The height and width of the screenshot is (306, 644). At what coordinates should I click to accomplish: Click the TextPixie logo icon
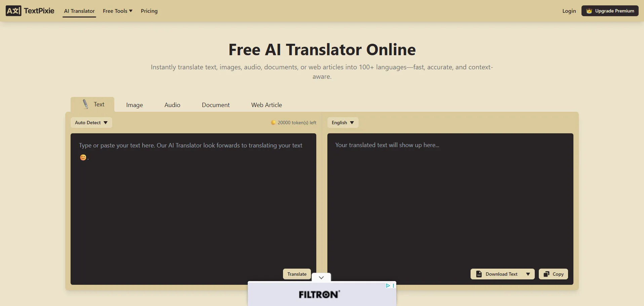click(13, 11)
